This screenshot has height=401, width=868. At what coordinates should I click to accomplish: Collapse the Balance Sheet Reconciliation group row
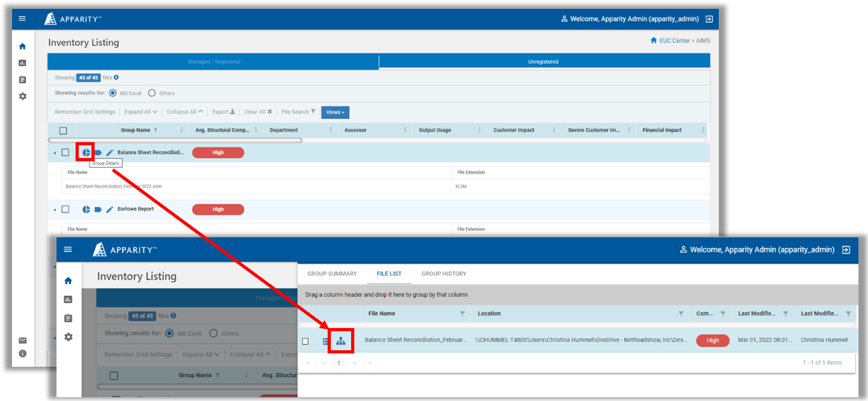(55, 153)
